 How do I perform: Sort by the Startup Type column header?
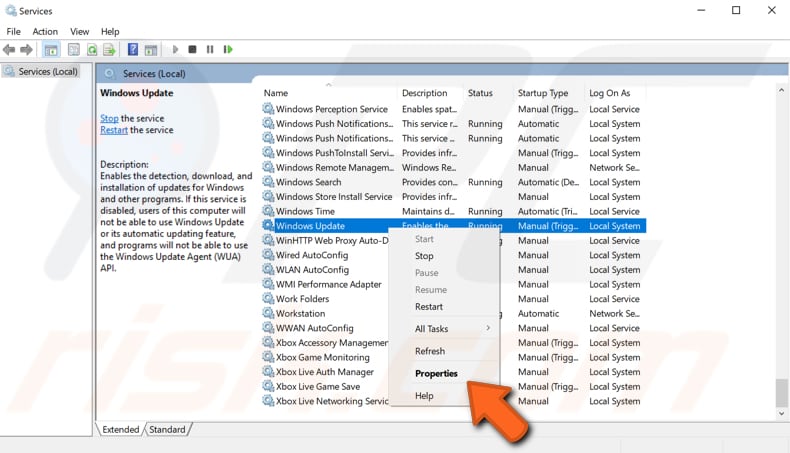[x=543, y=93]
